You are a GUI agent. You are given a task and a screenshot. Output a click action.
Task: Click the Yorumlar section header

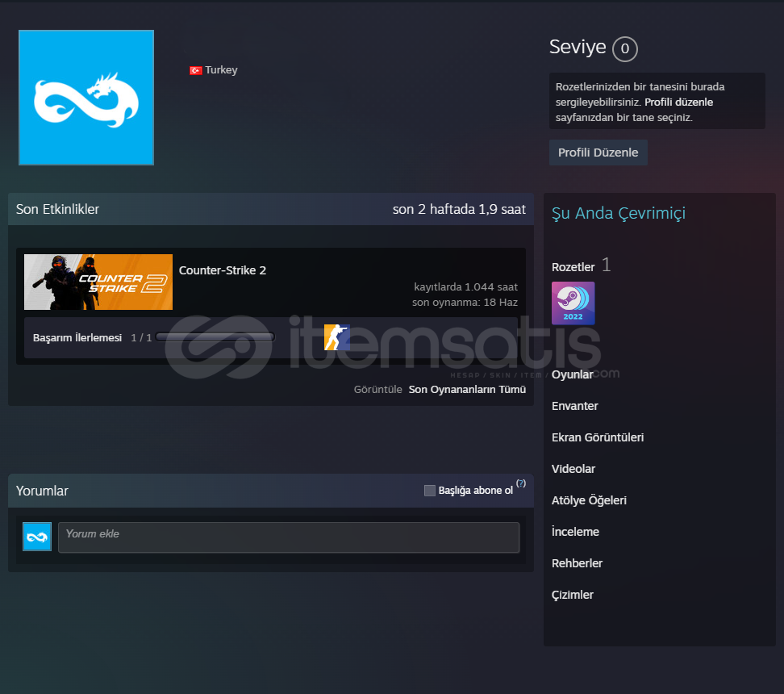(x=42, y=491)
